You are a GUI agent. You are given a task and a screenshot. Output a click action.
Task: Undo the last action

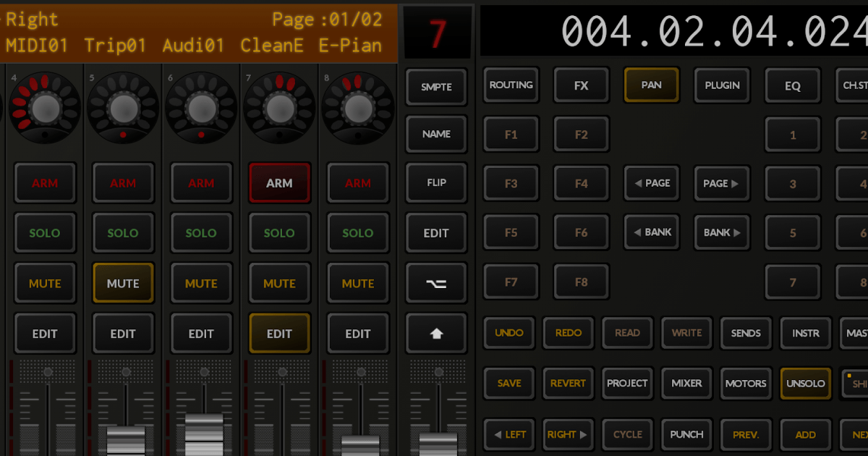(509, 333)
